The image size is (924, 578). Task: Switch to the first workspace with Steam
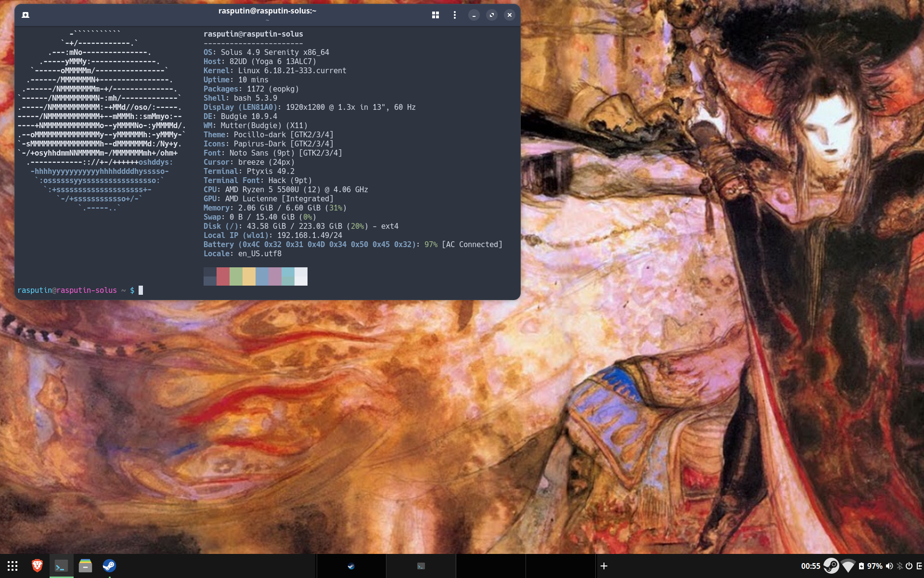351,566
